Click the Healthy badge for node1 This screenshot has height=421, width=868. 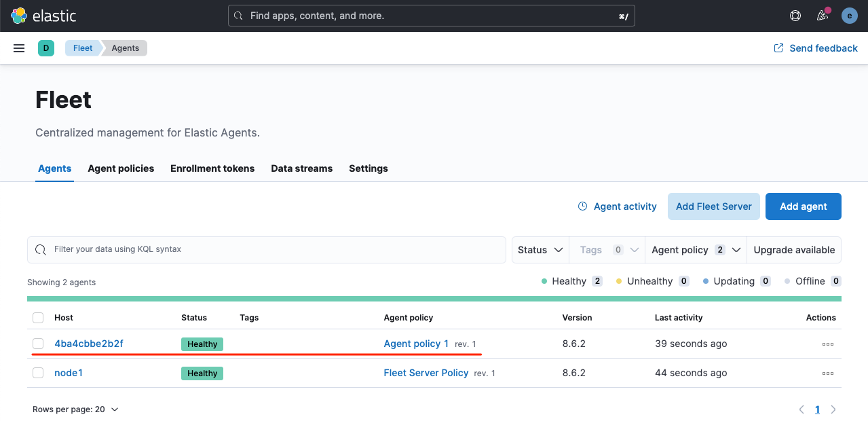(202, 373)
